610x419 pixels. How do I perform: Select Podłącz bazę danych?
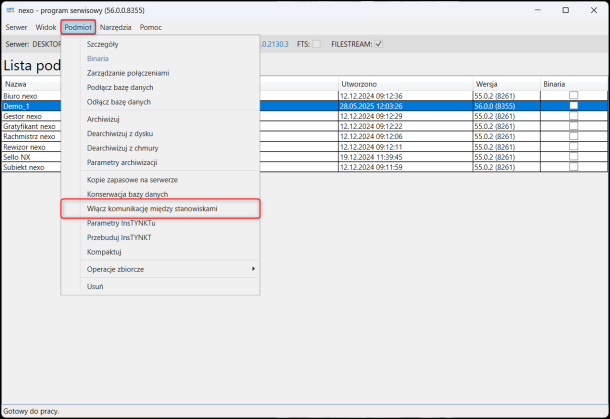point(160,87)
